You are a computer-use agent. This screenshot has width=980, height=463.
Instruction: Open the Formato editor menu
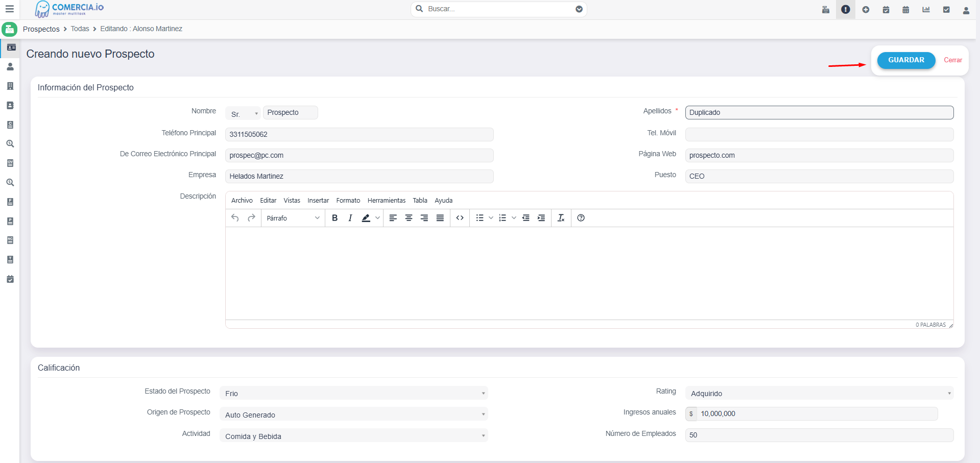point(348,201)
